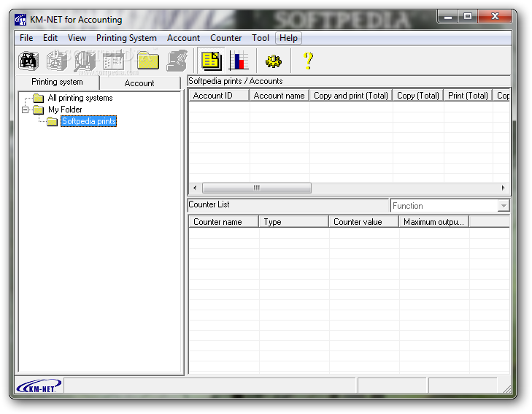Click the Softpedia prints folder icon
Screen dimensions: 532x414
click(52, 121)
